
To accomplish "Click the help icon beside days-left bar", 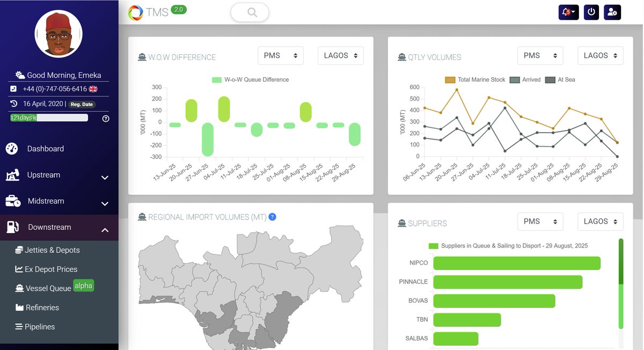I will tap(106, 119).
